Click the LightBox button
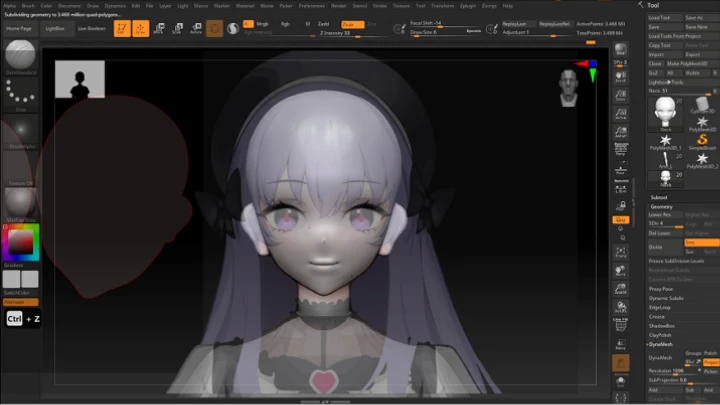 55,28
